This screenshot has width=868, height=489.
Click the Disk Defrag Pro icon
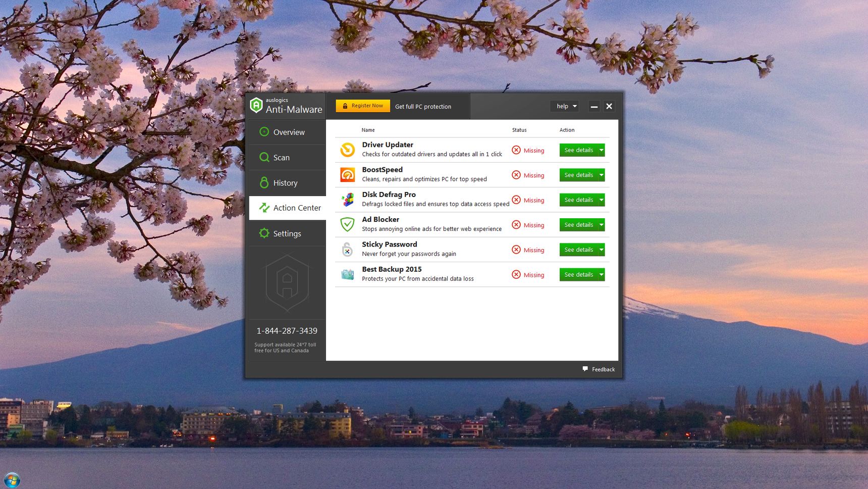[347, 200]
